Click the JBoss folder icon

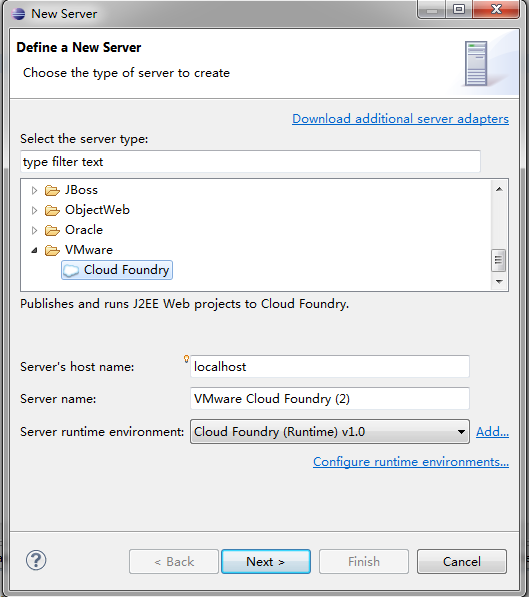52,190
